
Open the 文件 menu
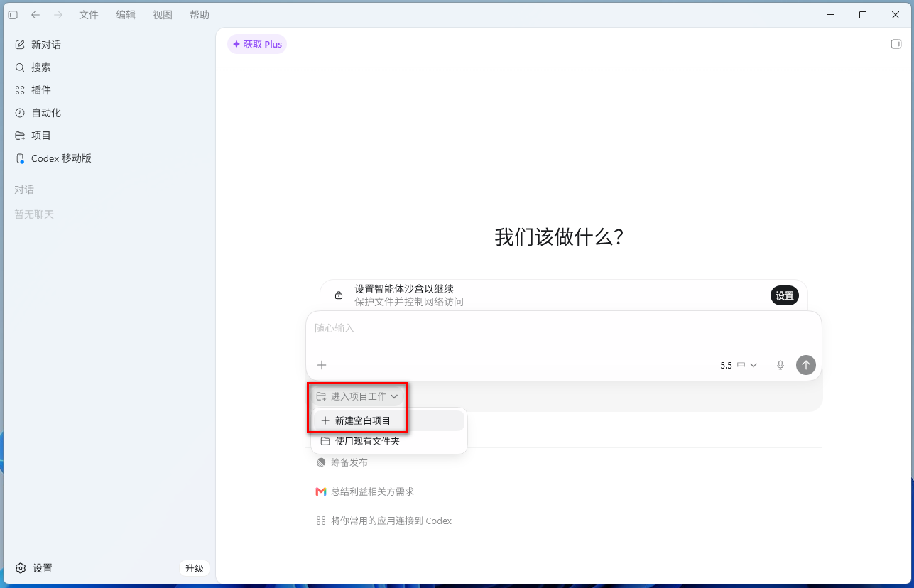(x=89, y=15)
